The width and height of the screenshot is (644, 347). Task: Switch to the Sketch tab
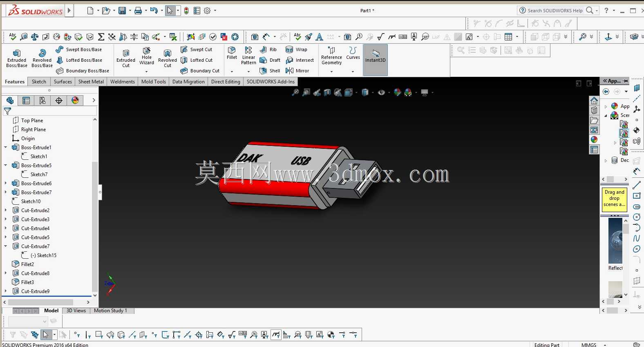[x=39, y=82]
